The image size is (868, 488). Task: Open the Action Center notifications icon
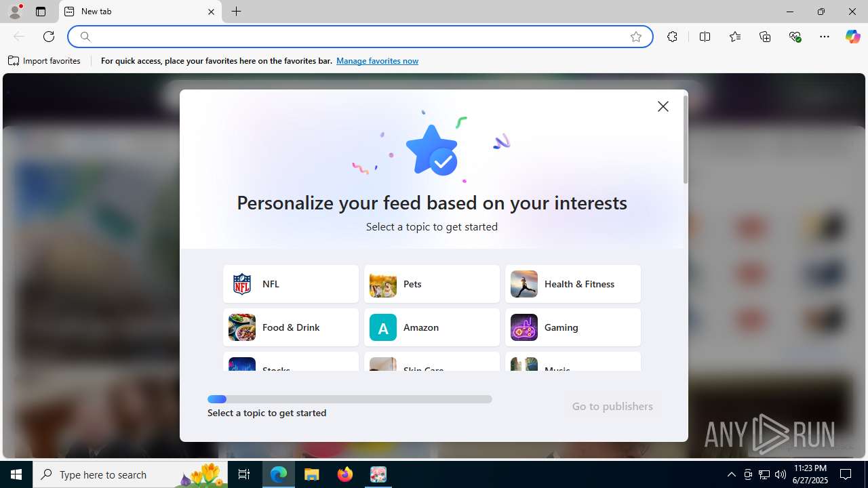[846, 474]
